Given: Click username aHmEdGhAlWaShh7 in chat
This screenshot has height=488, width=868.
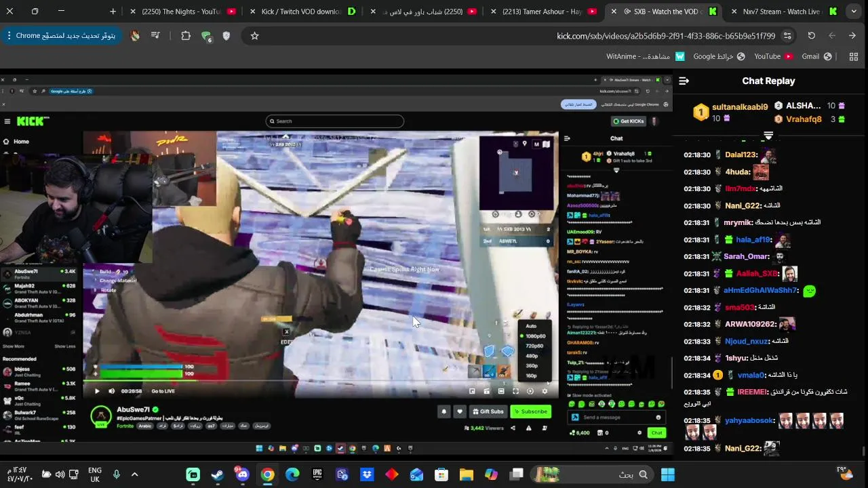Looking at the screenshot, I should [760, 290].
